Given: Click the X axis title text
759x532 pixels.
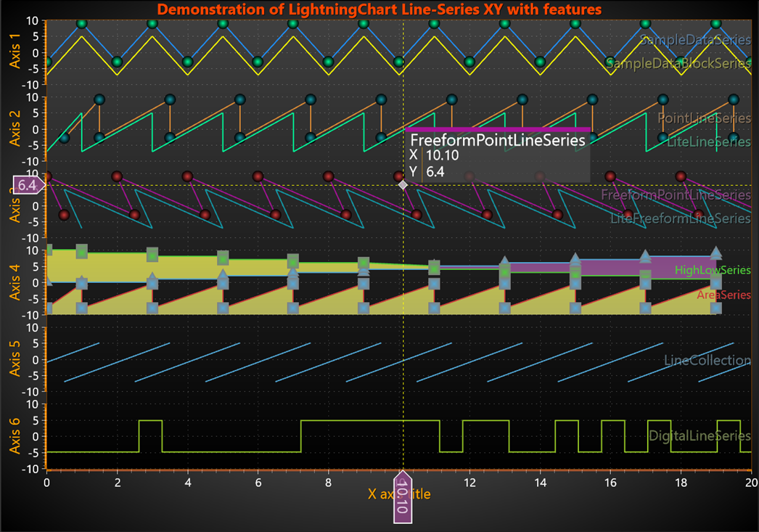Looking at the screenshot, I should point(399,494).
